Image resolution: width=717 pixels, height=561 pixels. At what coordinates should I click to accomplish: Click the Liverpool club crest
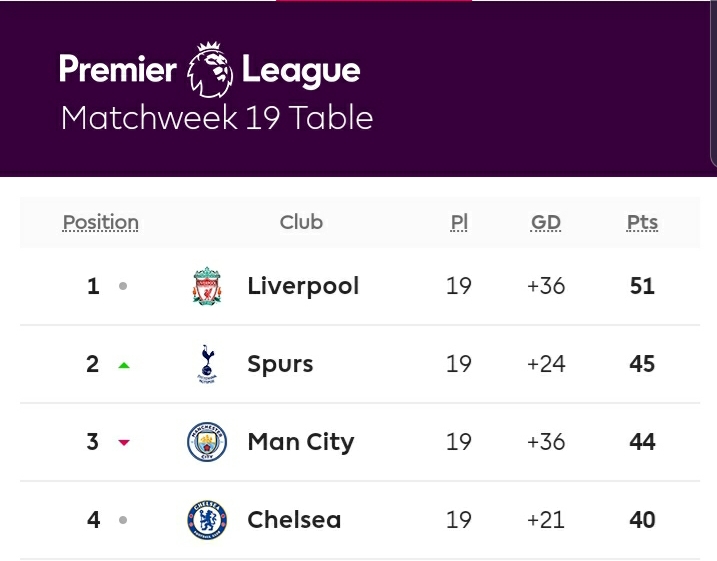coord(207,286)
